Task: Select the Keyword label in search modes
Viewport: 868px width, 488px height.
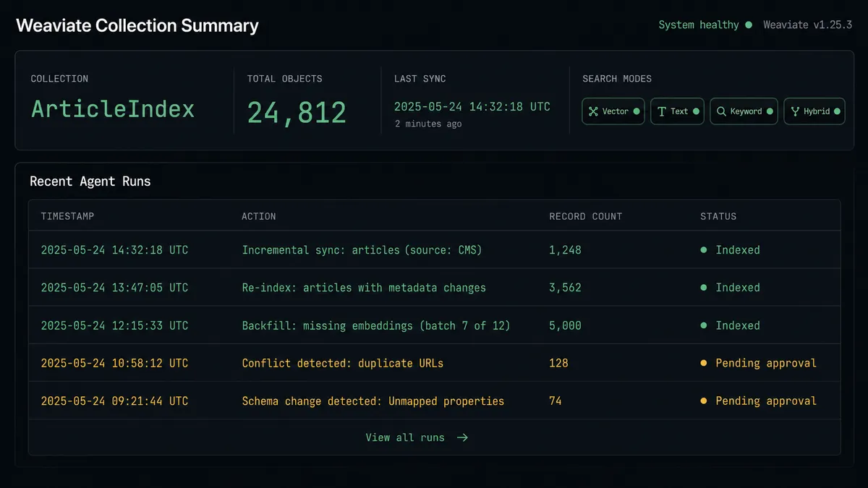Action: [746, 111]
